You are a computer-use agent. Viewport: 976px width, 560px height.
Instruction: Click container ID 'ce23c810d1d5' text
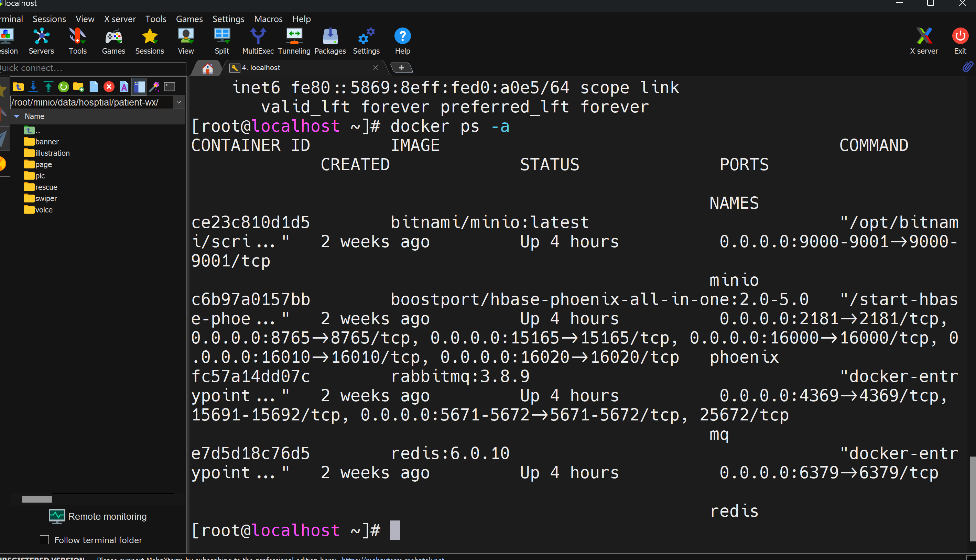(250, 222)
